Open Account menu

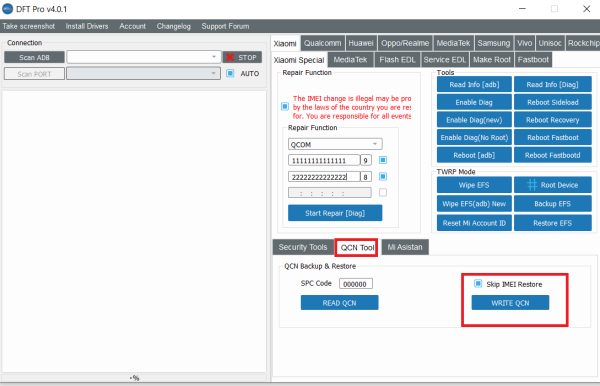132,26
